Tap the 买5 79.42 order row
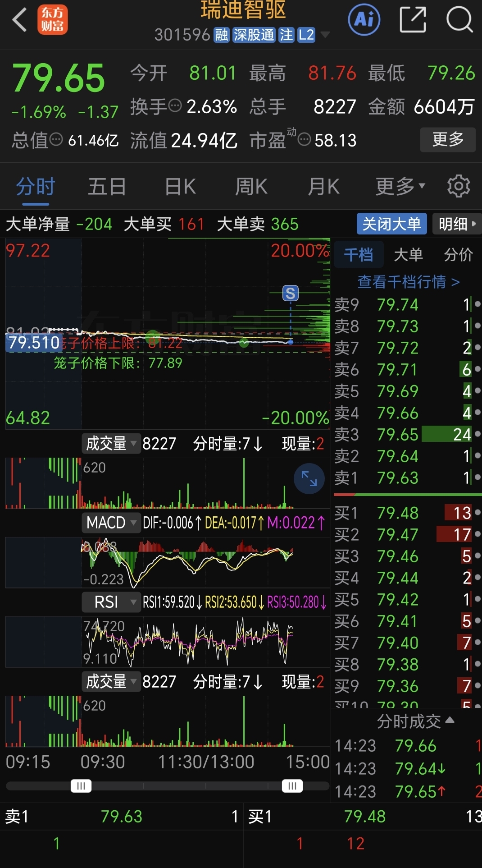The image size is (482, 868). tap(407, 599)
